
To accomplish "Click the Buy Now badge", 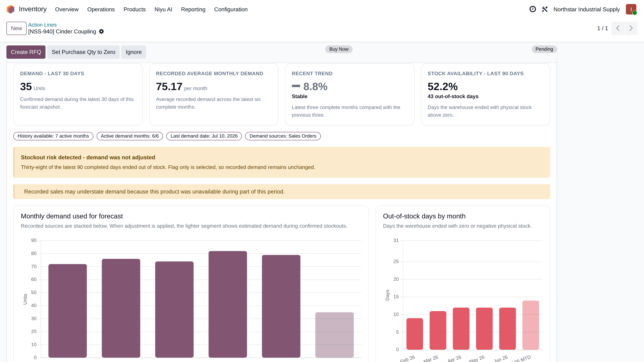I will click(339, 49).
